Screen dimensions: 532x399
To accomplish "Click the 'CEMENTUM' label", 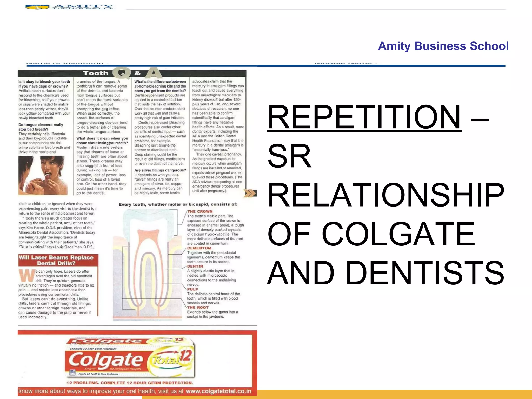I will coord(199,248).
